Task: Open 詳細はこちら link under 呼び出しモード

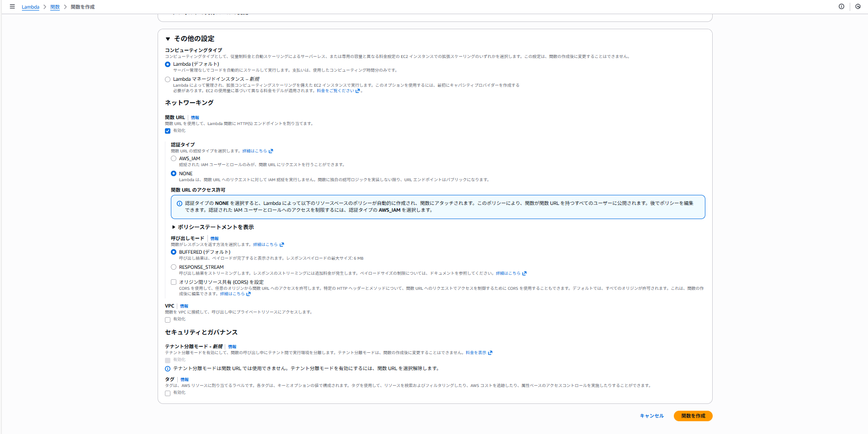Action: 268,245
